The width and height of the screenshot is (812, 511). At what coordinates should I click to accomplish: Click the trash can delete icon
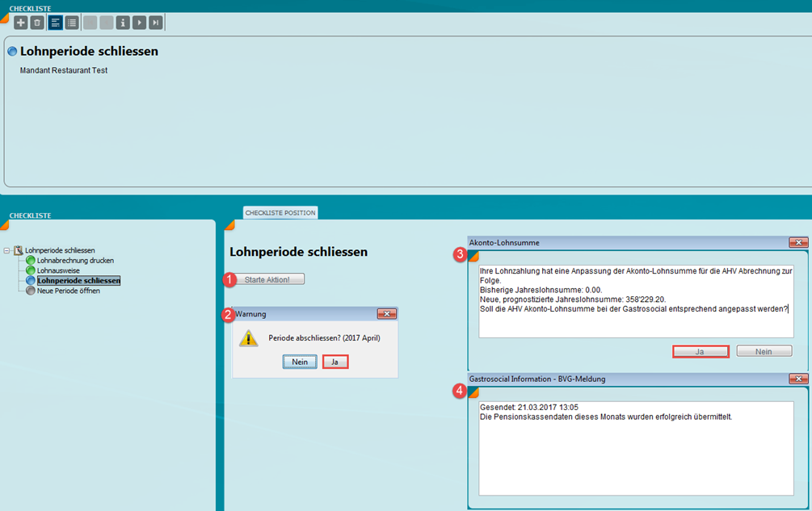(36, 23)
